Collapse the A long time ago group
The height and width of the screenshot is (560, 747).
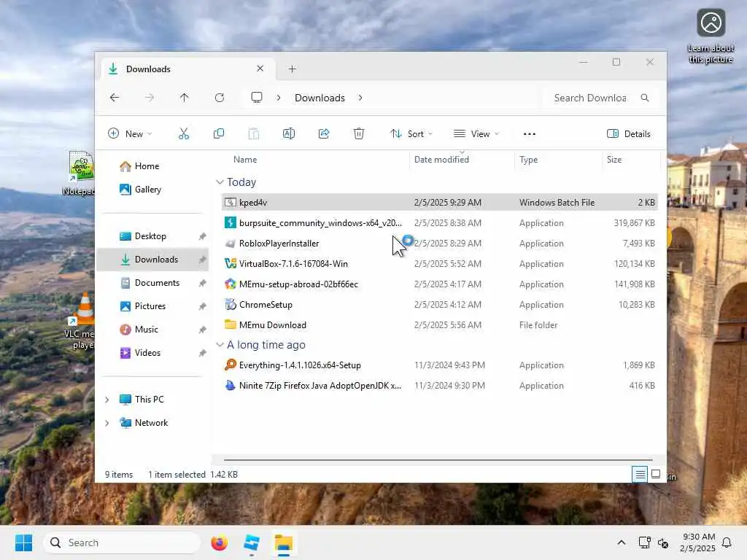point(220,345)
